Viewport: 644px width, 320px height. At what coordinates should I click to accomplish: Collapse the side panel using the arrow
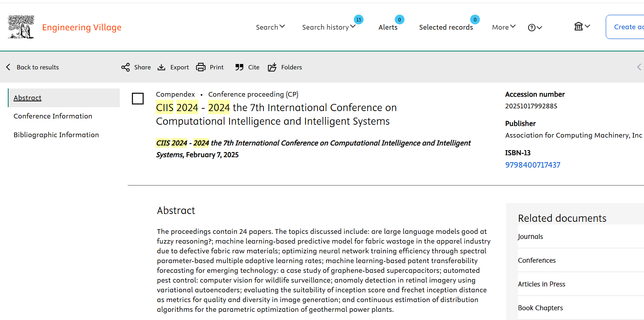pos(639,67)
